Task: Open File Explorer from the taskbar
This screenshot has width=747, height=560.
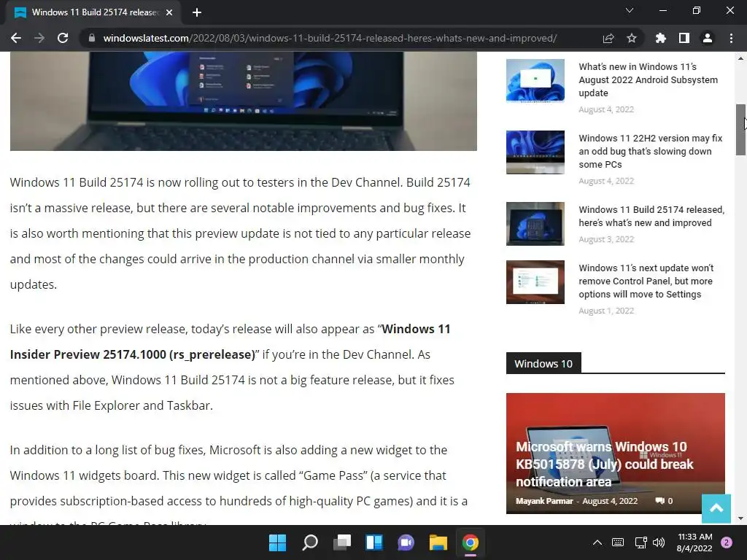Action: point(438,542)
